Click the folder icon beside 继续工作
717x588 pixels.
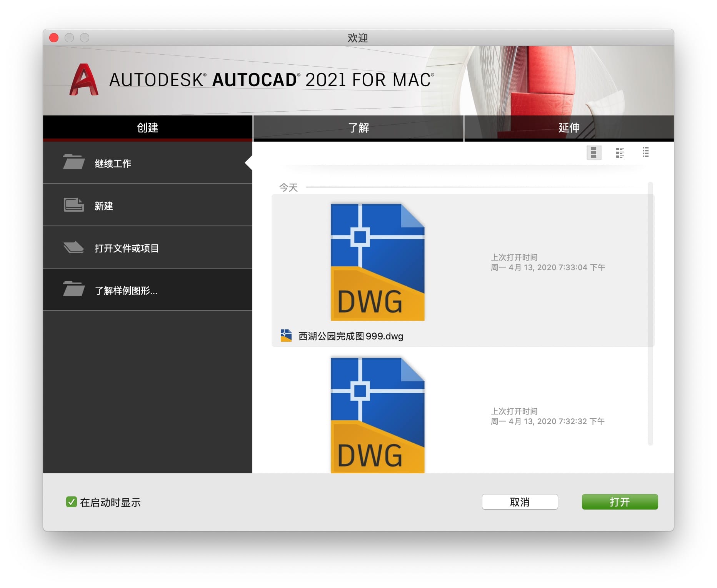click(73, 162)
